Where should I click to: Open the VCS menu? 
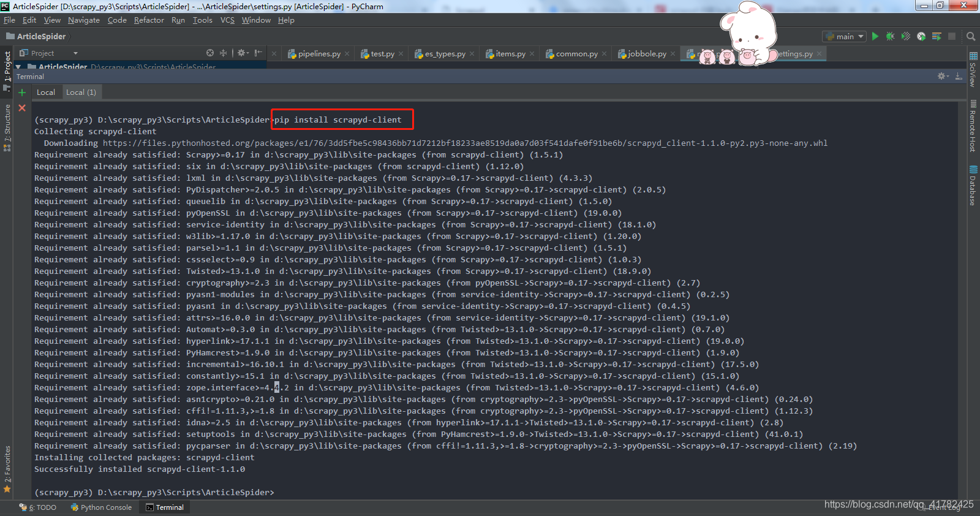227,20
